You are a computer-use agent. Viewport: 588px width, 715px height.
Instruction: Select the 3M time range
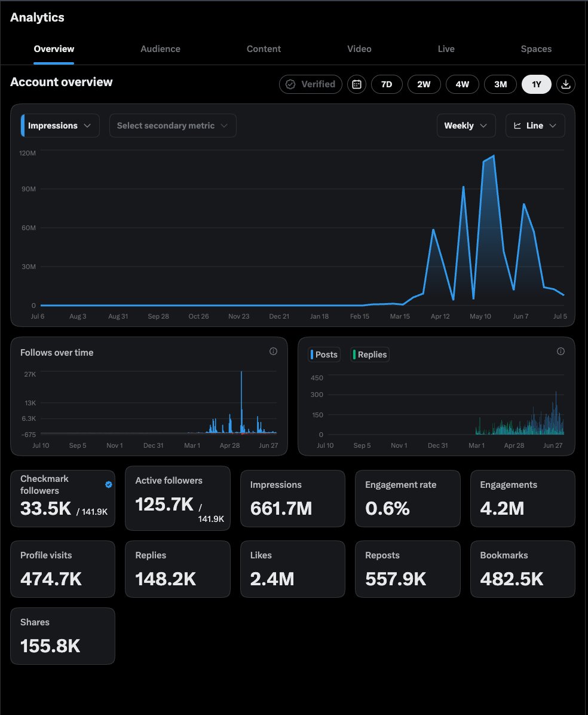[x=501, y=84]
